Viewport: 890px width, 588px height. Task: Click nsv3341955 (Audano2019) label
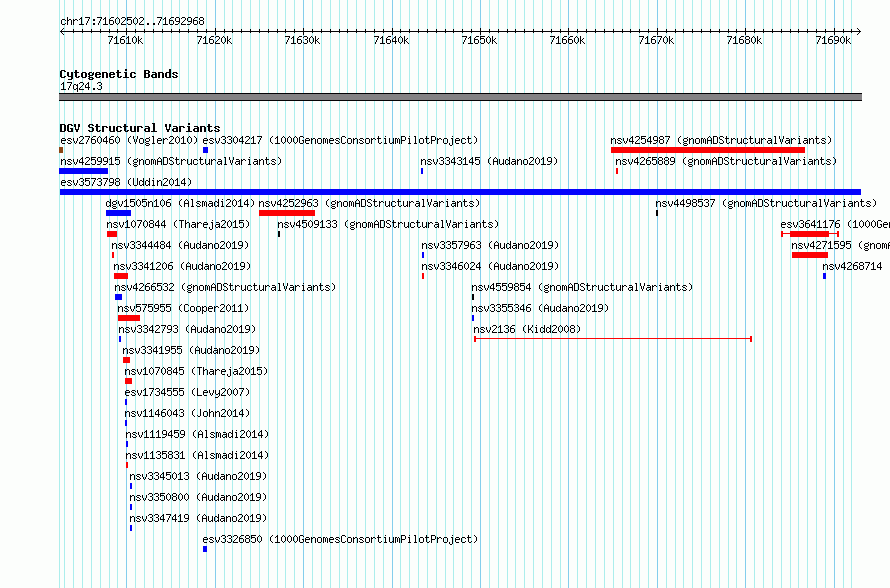tap(191, 350)
